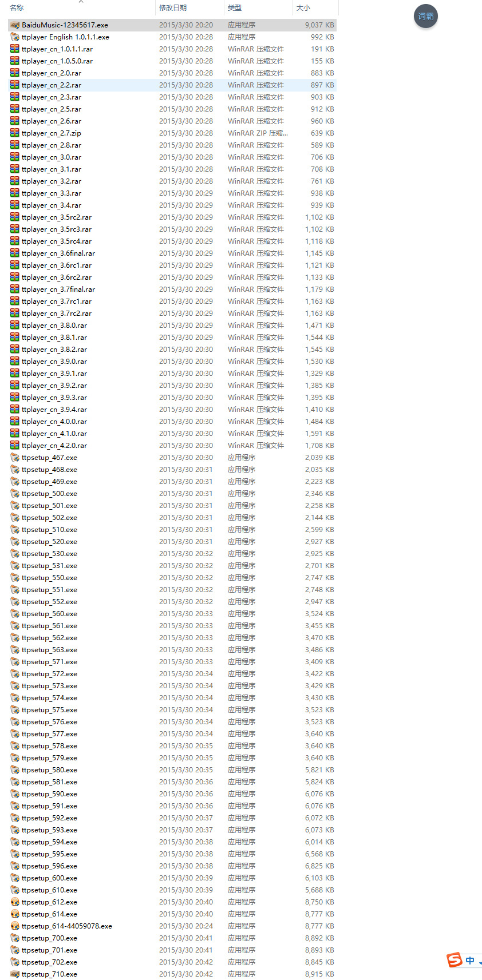Click the 2015/3/30 20:24 date cell

186,926
